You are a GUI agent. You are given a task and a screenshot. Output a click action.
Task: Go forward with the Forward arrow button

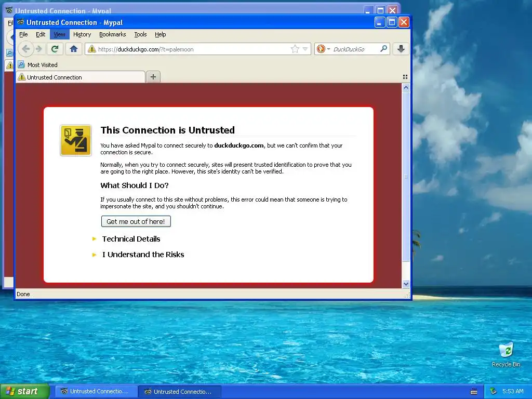tap(39, 49)
